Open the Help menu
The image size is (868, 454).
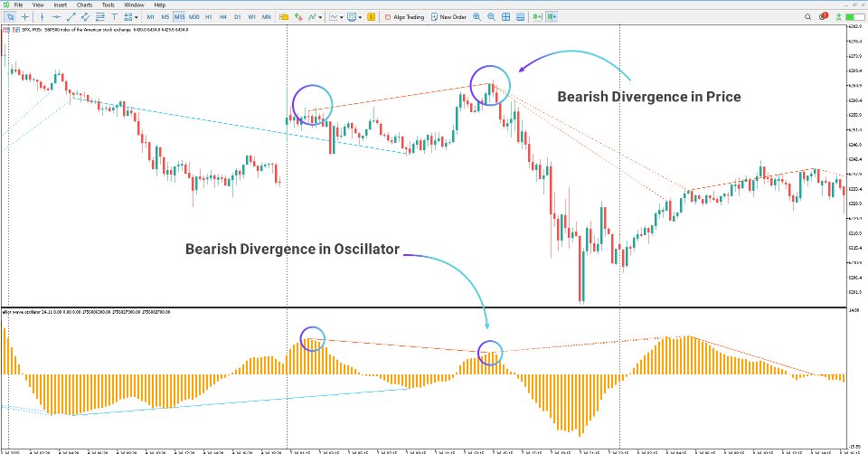click(159, 5)
